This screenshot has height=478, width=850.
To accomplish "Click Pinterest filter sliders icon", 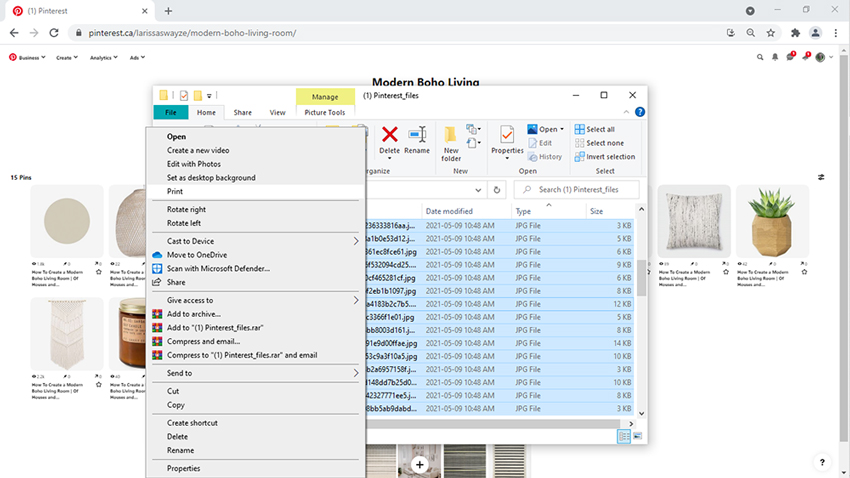I will tap(821, 177).
